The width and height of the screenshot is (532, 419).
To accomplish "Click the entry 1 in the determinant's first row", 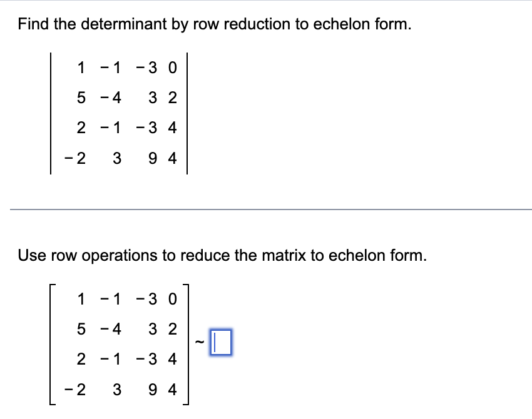I will pos(81,68).
